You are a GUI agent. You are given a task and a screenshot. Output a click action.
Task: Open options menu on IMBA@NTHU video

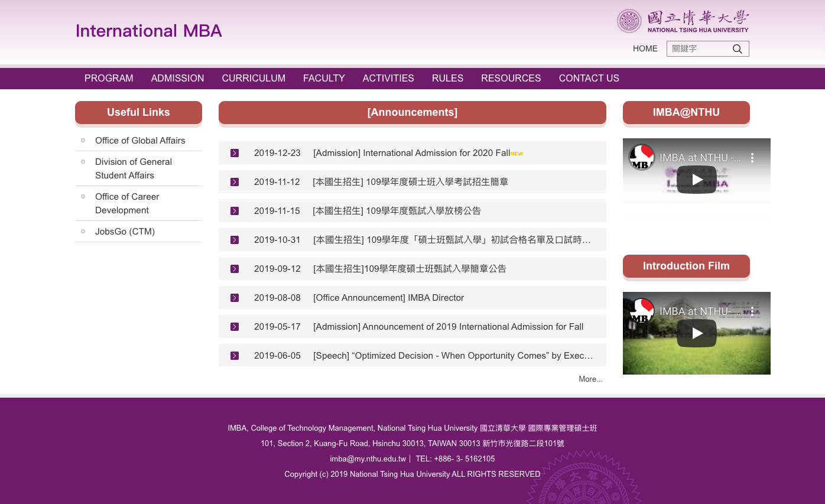(752, 158)
